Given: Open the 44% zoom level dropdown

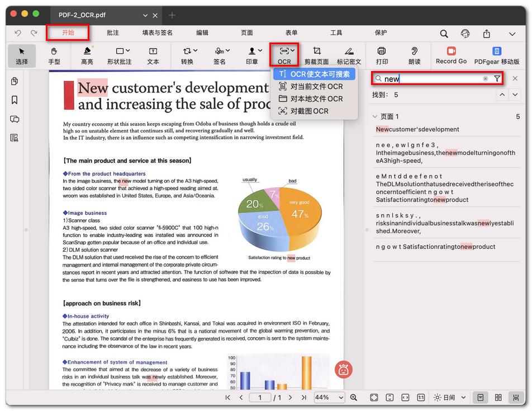Looking at the screenshot, I should click(329, 398).
